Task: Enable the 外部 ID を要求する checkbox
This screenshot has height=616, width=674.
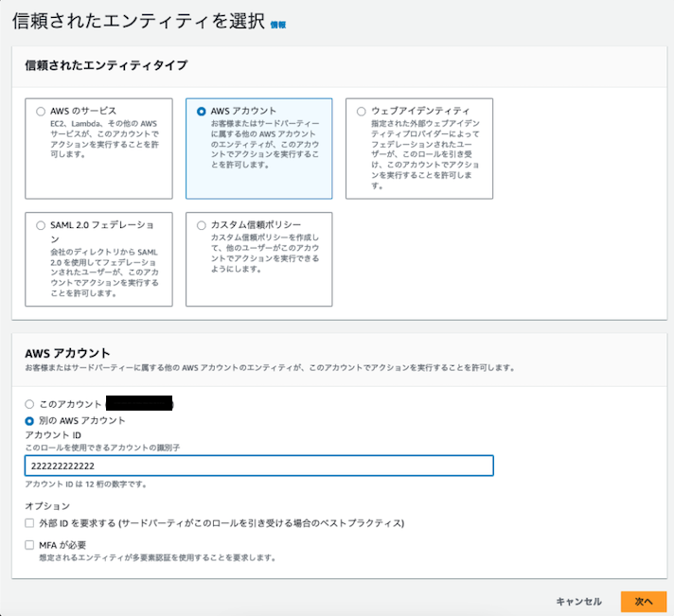Action: 29,523
